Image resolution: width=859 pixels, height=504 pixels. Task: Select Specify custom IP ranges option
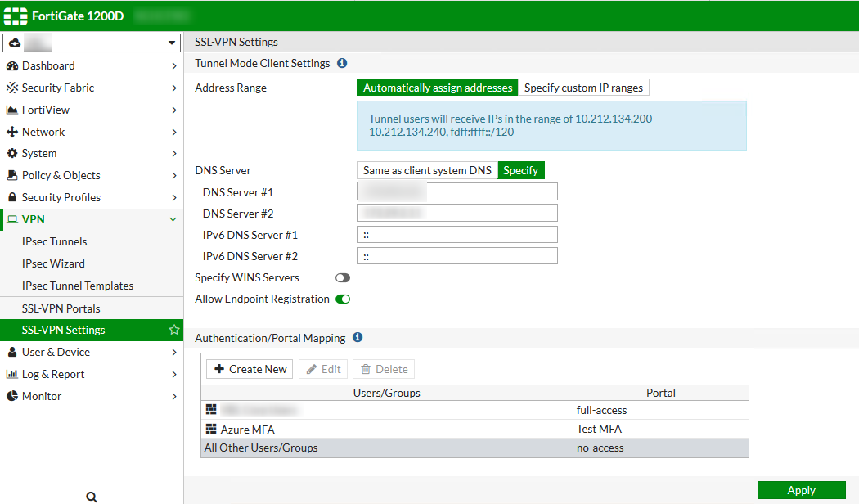[x=583, y=88]
